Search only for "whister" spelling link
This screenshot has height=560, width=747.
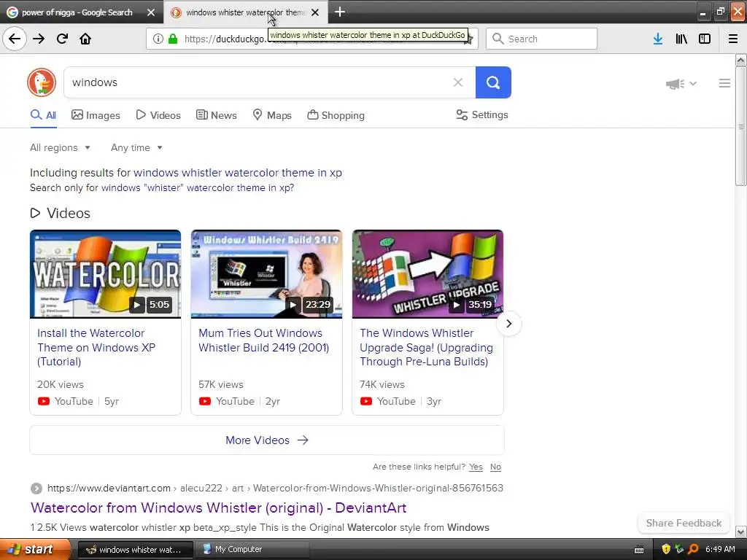click(x=197, y=187)
